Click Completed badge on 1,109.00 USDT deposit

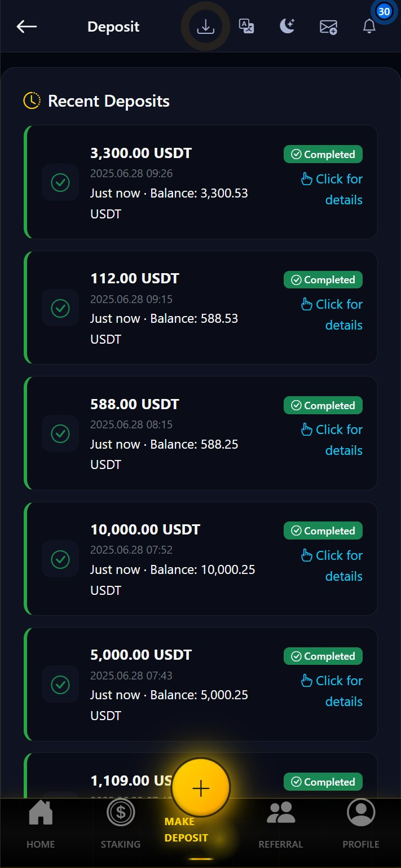click(x=323, y=782)
